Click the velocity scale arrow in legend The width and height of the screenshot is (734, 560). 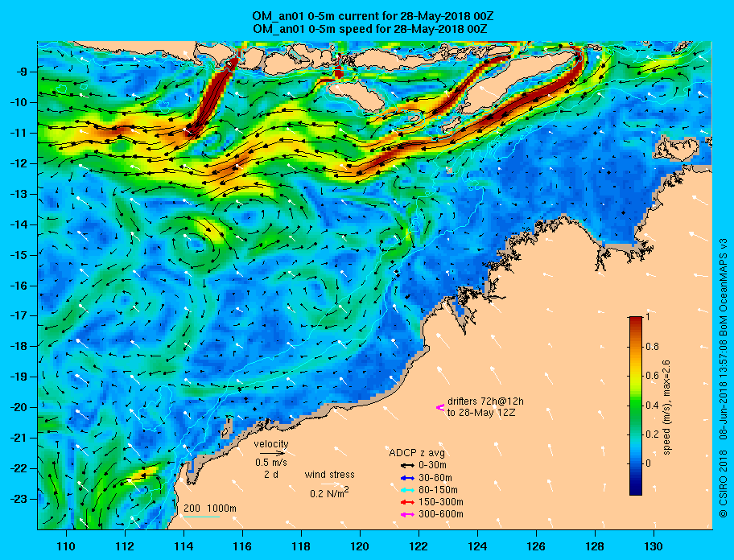[x=273, y=453]
